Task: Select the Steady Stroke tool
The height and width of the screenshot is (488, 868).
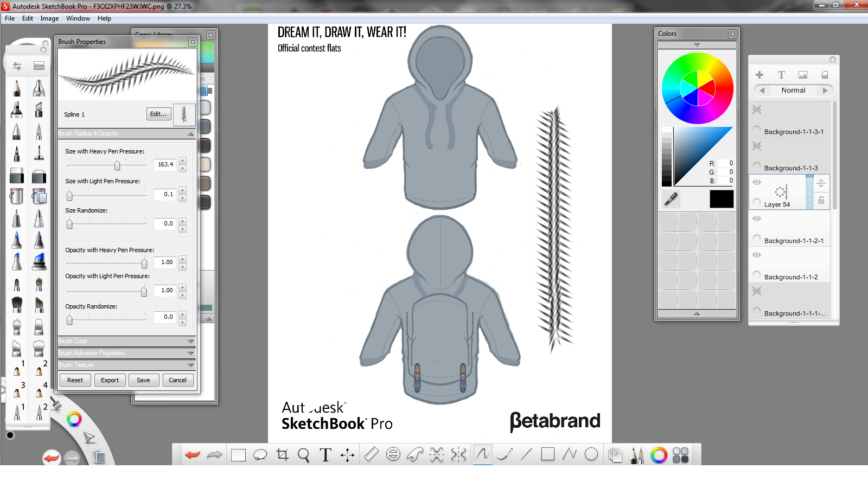Action: click(505, 454)
